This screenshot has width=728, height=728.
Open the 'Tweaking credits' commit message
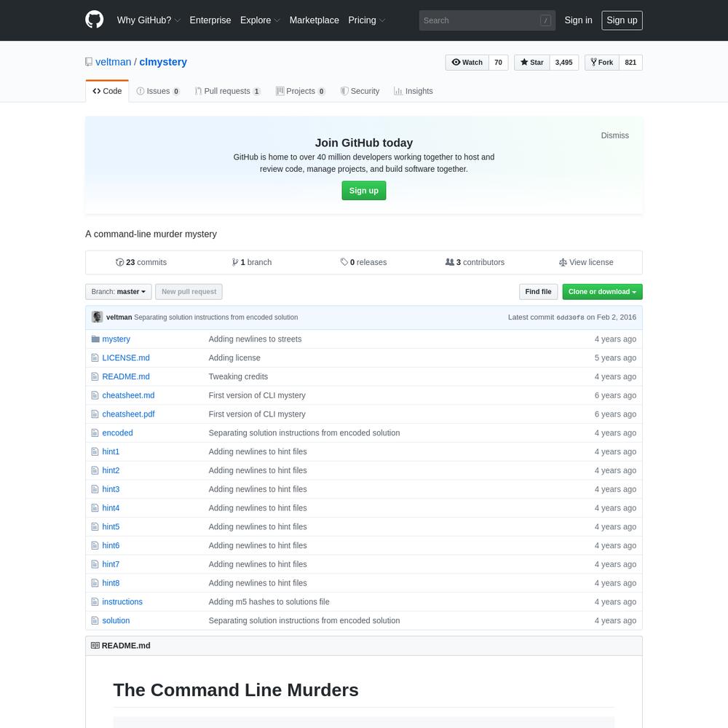[238, 376]
